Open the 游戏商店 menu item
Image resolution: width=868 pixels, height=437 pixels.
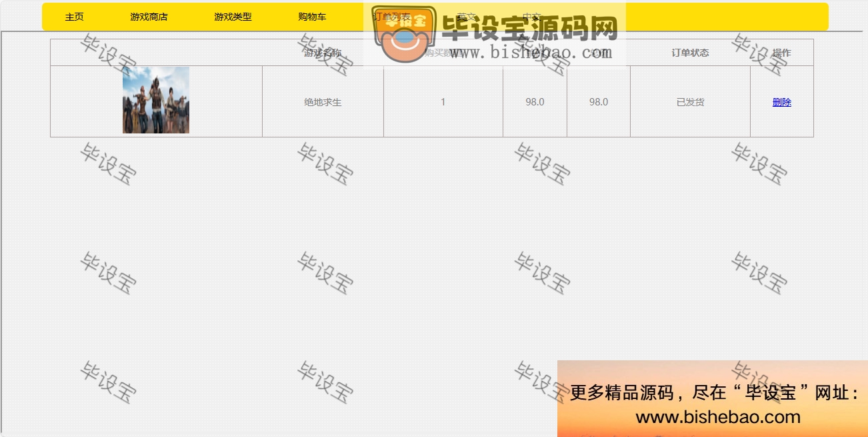tap(149, 17)
